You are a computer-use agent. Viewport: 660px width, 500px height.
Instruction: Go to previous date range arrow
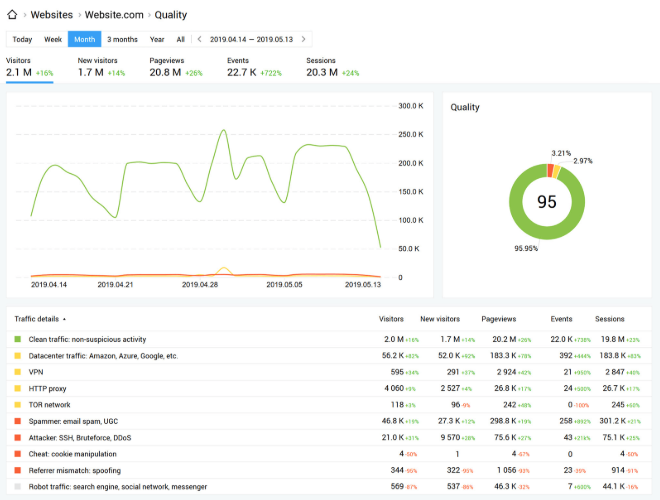200,39
